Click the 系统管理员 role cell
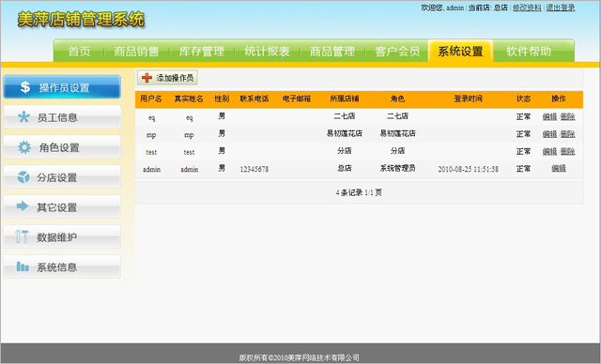The height and width of the screenshot is (364, 601). coord(397,169)
